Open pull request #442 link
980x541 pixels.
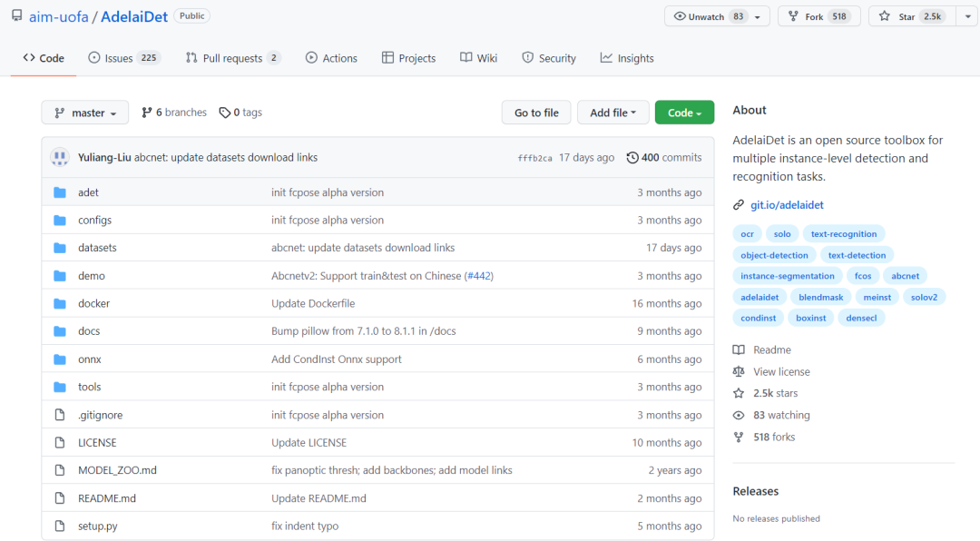point(479,276)
